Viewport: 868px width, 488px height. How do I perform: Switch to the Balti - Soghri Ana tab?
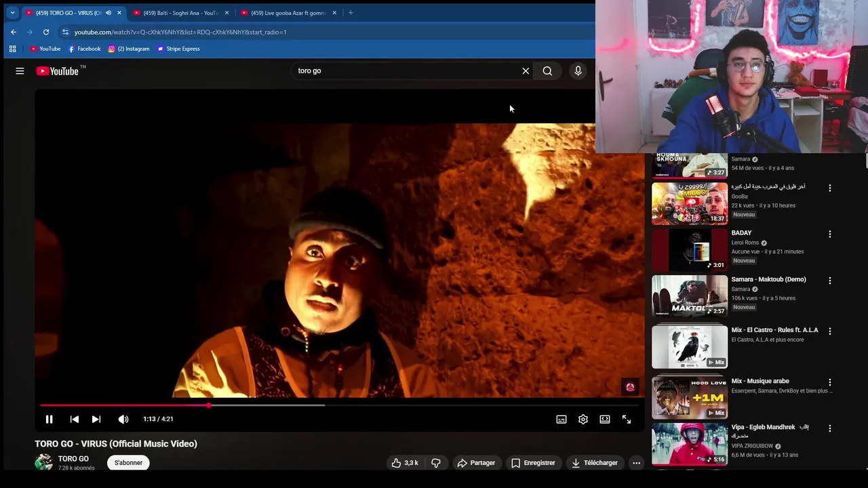(180, 13)
